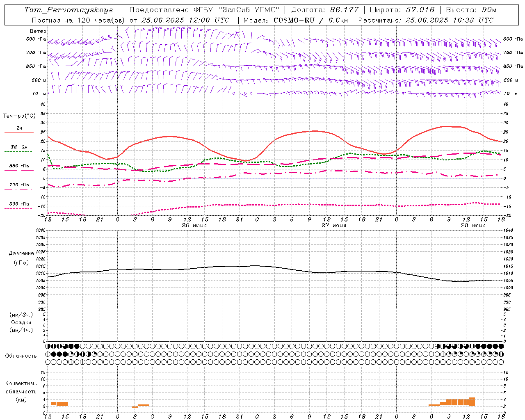Click the 27 июня date label

pos(334,226)
